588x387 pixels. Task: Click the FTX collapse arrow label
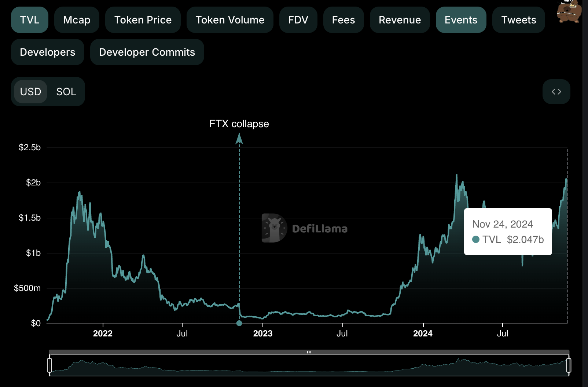(x=239, y=124)
